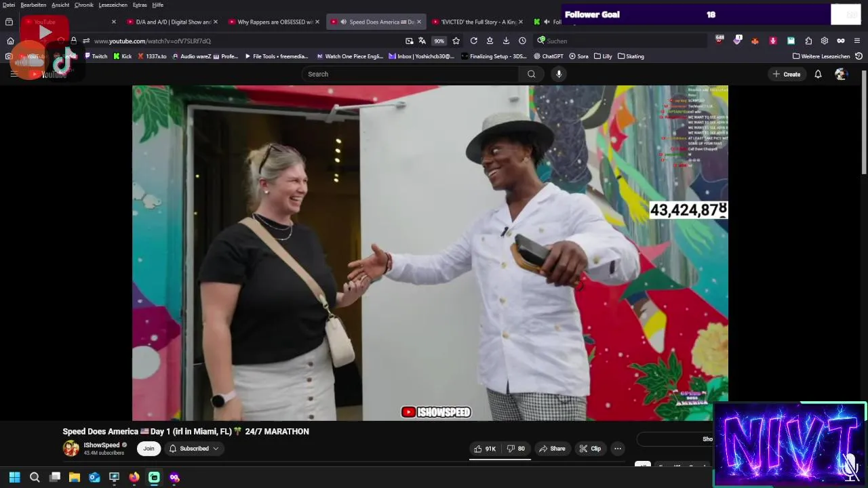
Task: Bookmark this page with the star icon
Action: click(456, 41)
